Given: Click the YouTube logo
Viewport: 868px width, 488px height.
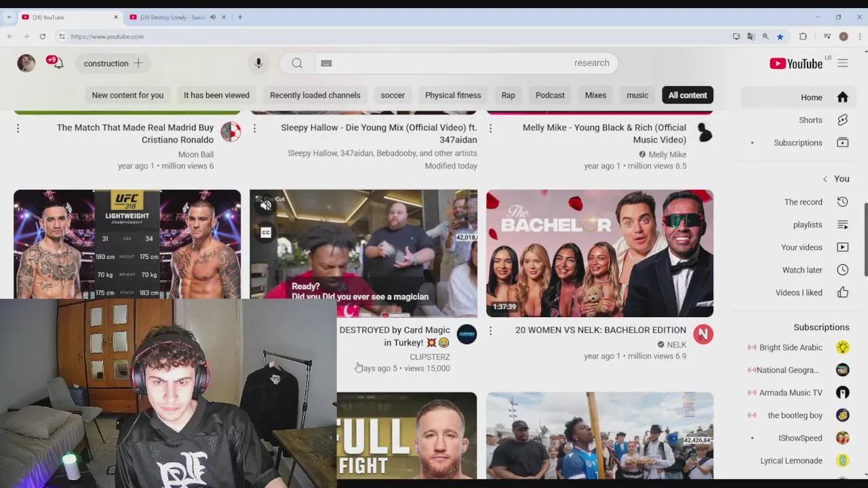Looking at the screenshot, I should 796,63.
